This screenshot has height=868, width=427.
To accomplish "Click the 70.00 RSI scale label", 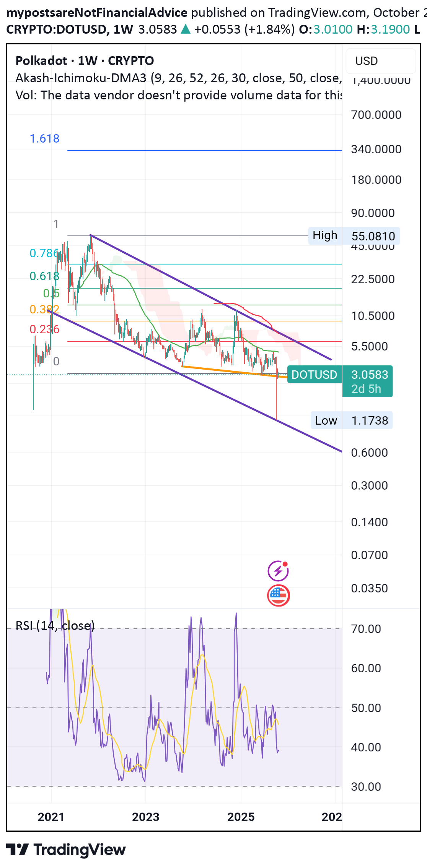I will pyautogui.click(x=366, y=629).
